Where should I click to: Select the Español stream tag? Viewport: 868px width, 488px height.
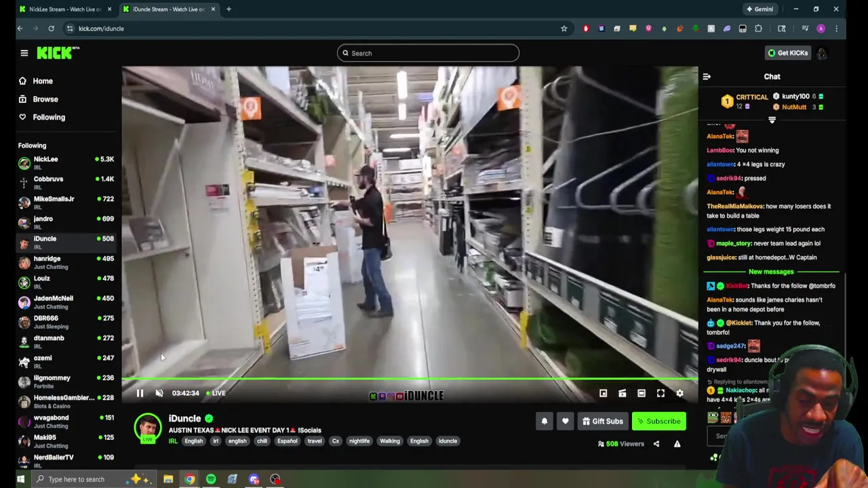(x=287, y=441)
